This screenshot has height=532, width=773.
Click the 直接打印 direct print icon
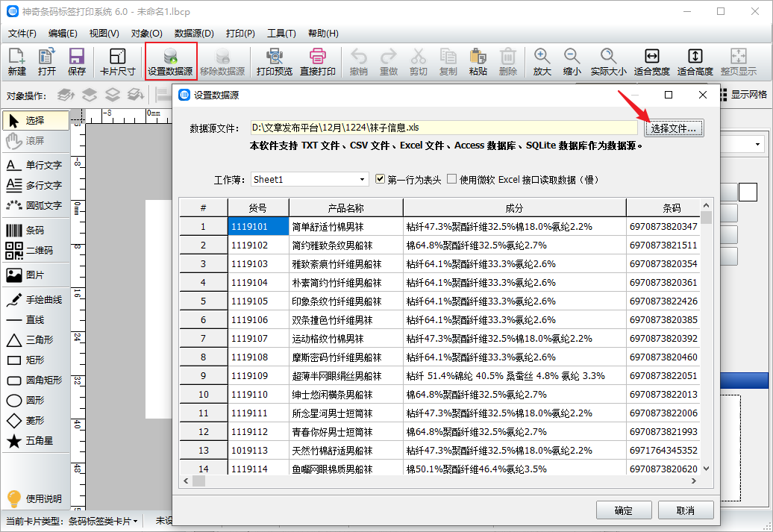[317, 61]
